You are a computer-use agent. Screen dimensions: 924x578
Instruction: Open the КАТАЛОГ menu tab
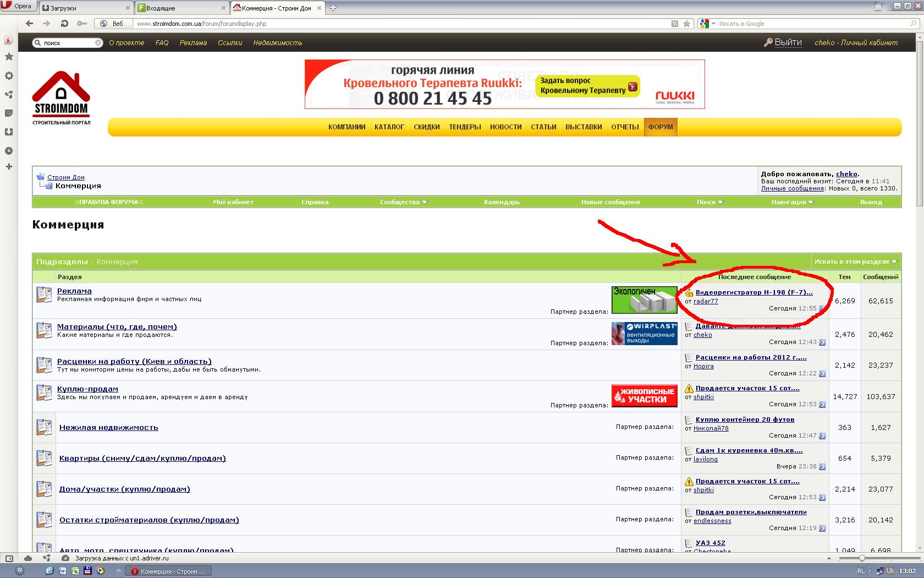(389, 127)
